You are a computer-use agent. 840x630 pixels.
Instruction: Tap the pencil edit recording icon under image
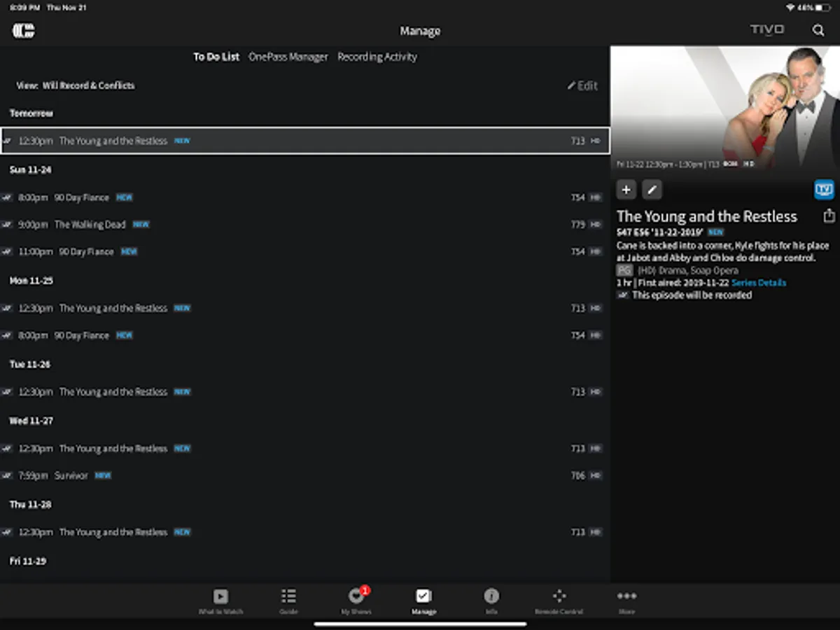[652, 189]
